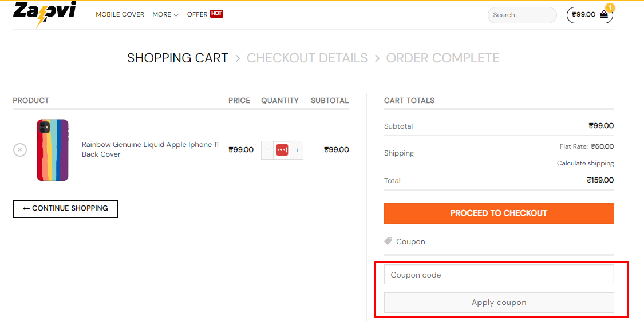Click PROCEED TO CHECKOUT button

499,213
